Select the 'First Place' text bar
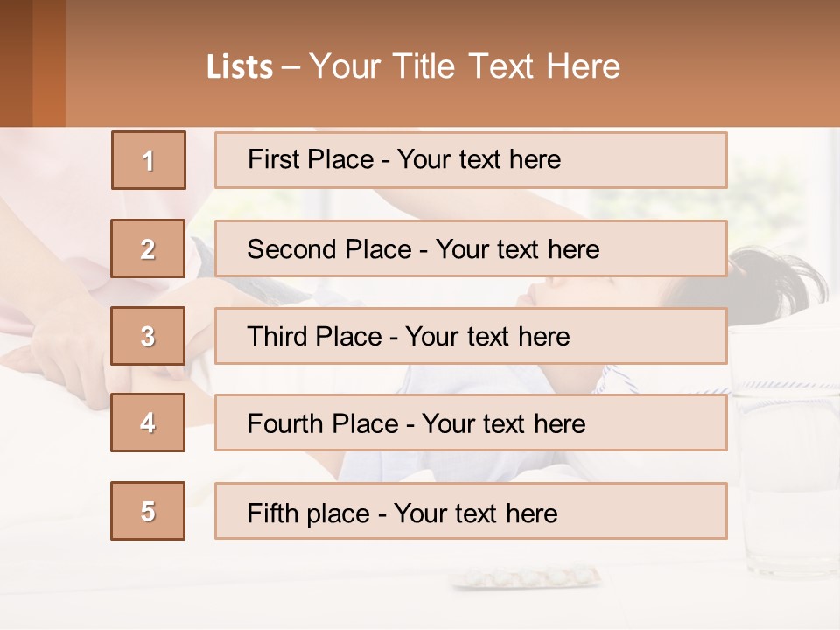 [471, 160]
